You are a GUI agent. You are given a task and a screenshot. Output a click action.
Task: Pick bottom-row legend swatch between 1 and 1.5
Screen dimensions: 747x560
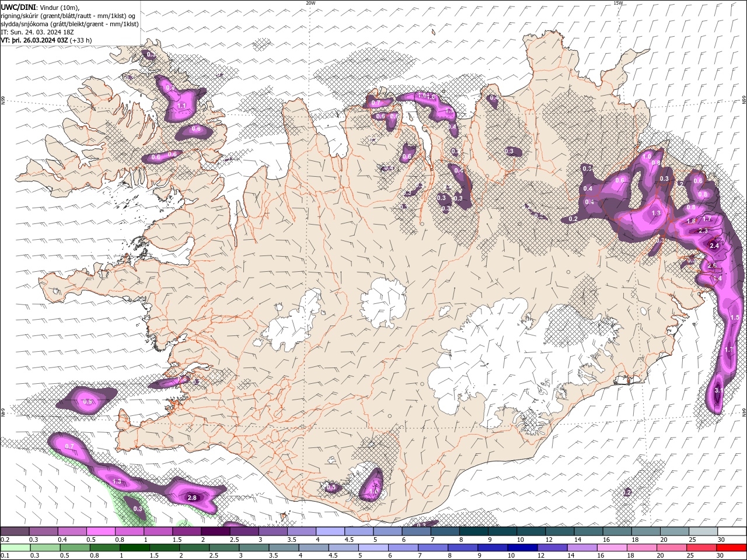point(135,548)
